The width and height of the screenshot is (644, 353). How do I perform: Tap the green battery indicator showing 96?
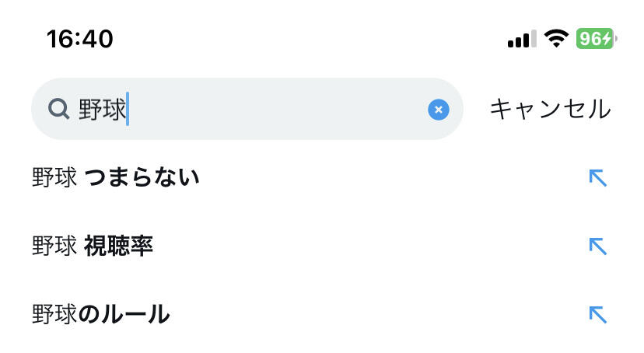pyautogui.click(x=594, y=39)
